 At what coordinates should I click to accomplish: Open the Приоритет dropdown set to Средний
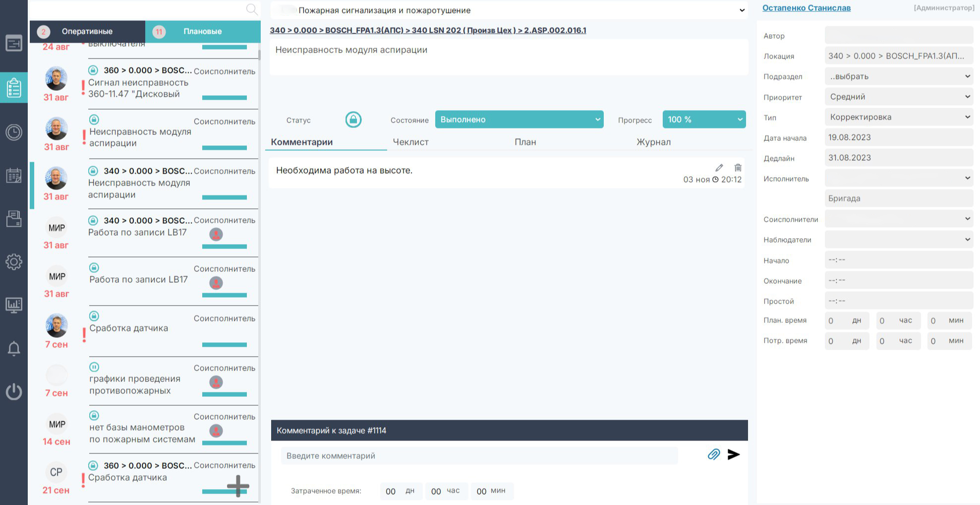899,97
